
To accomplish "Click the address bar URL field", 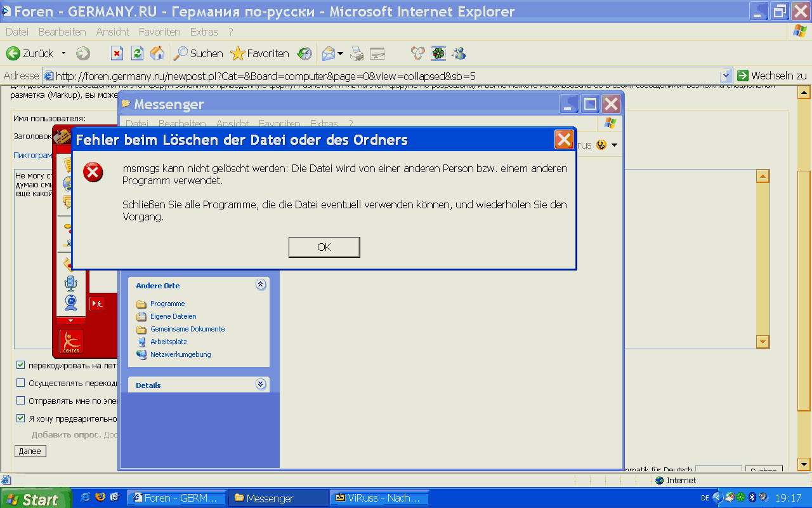I will coord(382,76).
